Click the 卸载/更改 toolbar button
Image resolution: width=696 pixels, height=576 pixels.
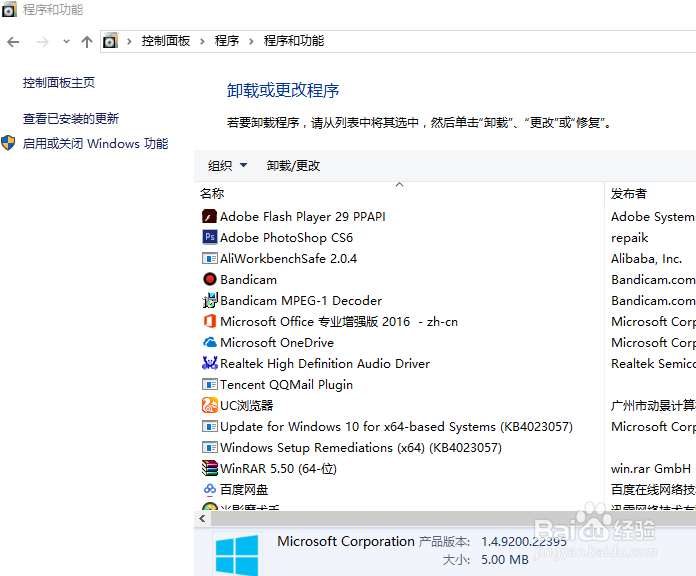[293, 166]
